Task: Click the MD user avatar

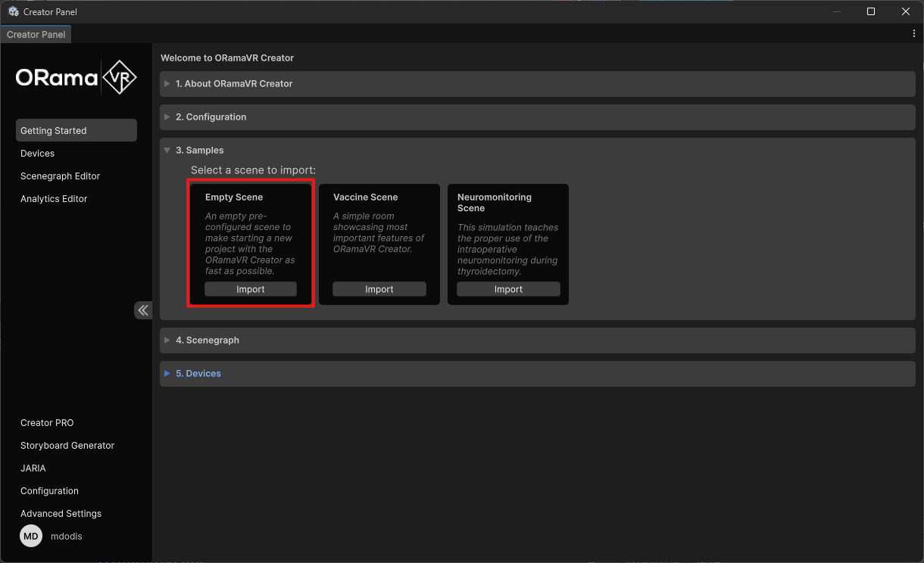Action: (30, 536)
